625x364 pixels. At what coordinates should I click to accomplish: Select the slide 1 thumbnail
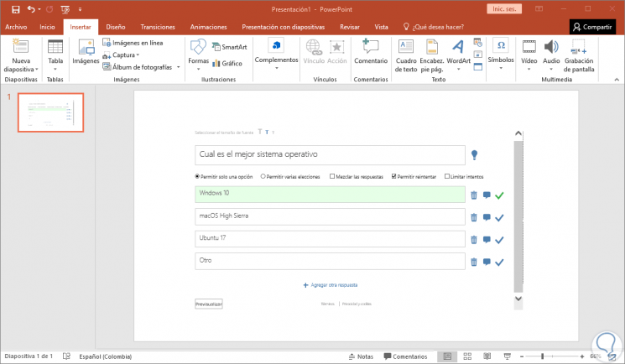pyautogui.click(x=50, y=112)
